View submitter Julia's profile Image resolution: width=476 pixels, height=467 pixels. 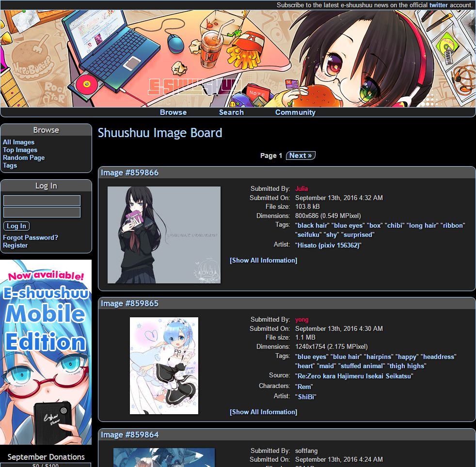click(x=301, y=188)
